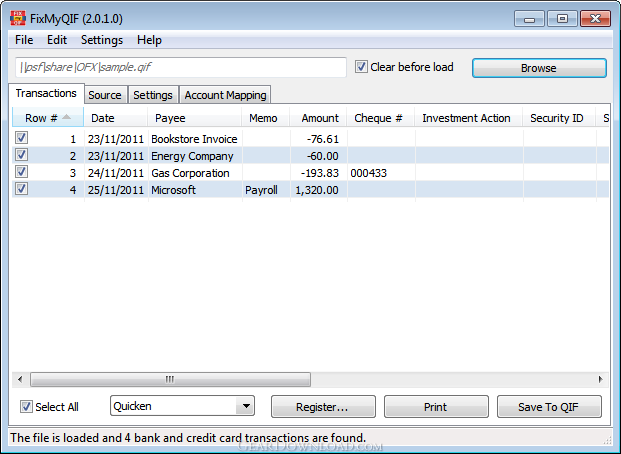The height and width of the screenshot is (454, 621).
Task: Click the Register... button
Action: (x=323, y=407)
